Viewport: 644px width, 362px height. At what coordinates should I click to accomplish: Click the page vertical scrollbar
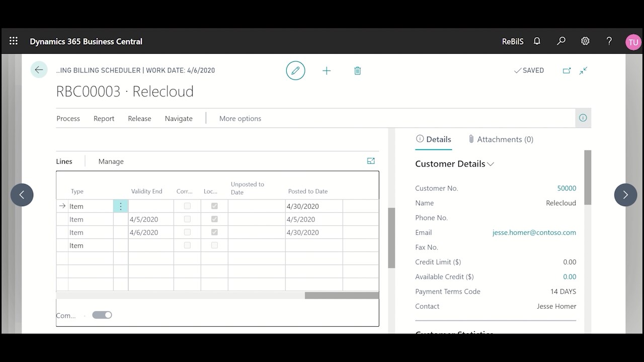pos(391,238)
